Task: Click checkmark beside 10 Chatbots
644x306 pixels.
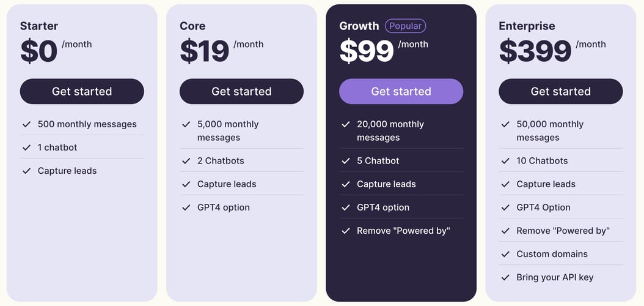Action: pyautogui.click(x=505, y=161)
